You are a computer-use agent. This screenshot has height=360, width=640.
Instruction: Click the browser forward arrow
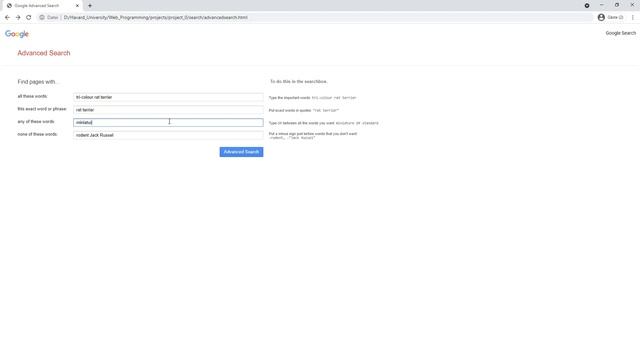(x=18, y=18)
